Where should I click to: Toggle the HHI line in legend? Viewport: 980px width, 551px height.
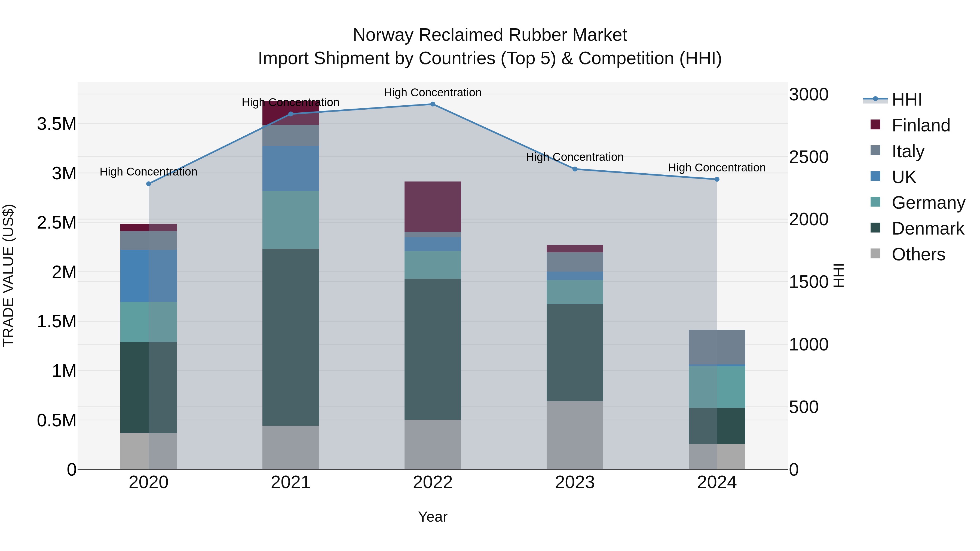pyautogui.click(x=893, y=100)
